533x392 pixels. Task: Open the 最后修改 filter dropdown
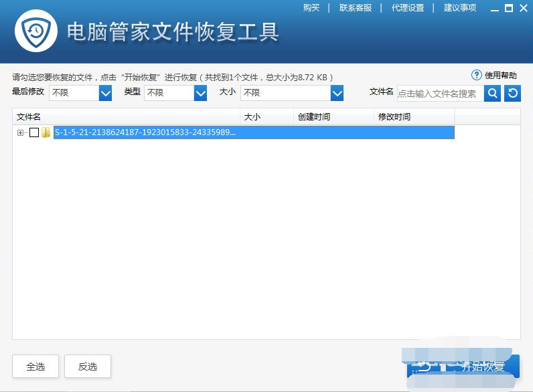(x=105, y=93)
